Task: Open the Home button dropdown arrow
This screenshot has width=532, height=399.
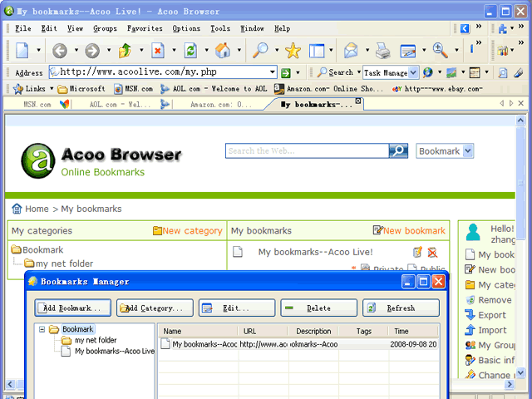Action: coord(239,50)
